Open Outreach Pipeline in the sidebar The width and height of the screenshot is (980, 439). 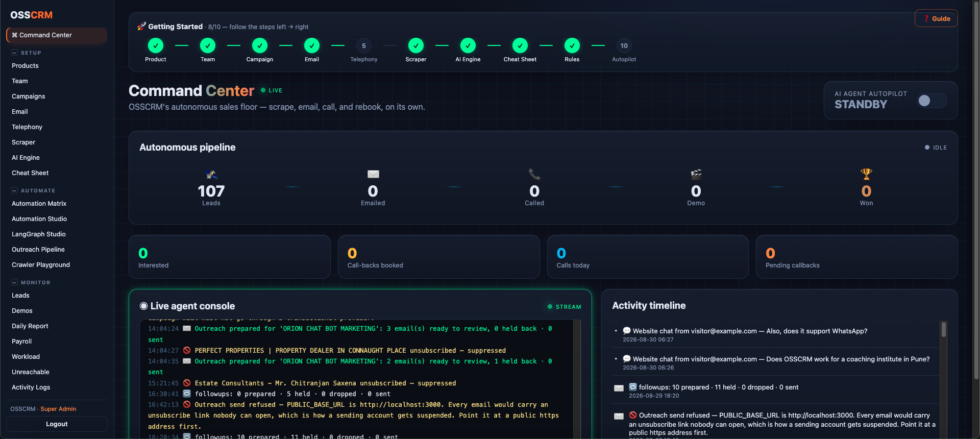(x=57, y=250)
